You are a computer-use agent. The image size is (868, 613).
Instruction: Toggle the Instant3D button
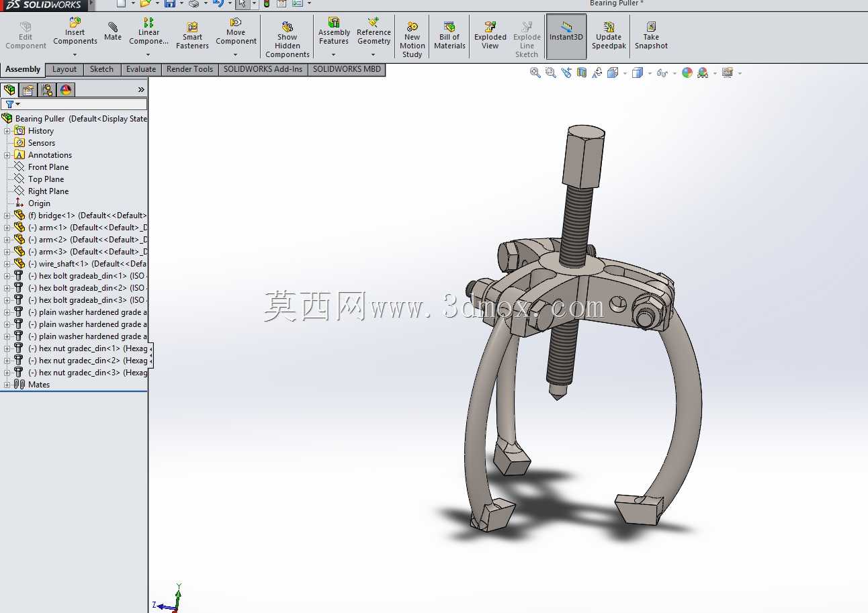pyautogui.click(x=566, y=36)
